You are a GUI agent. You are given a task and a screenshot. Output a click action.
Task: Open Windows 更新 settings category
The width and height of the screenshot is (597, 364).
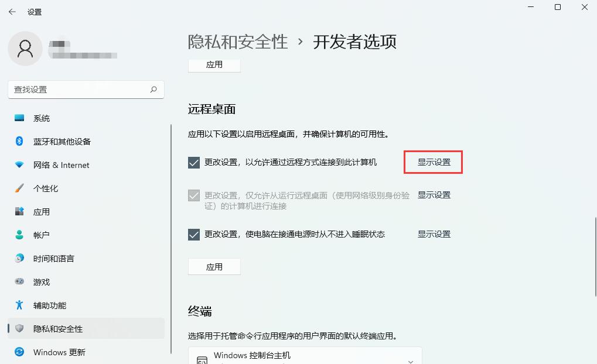point(86,352)
